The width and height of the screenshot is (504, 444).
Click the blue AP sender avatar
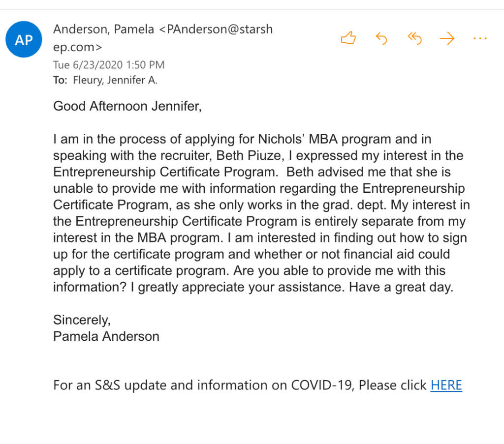(24, 40)
